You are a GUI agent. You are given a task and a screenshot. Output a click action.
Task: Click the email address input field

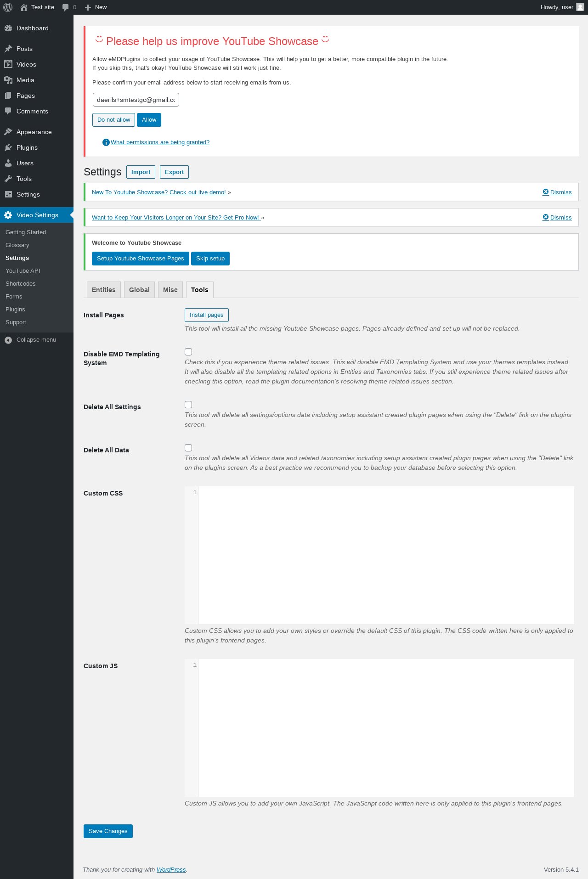pos(136,100)
